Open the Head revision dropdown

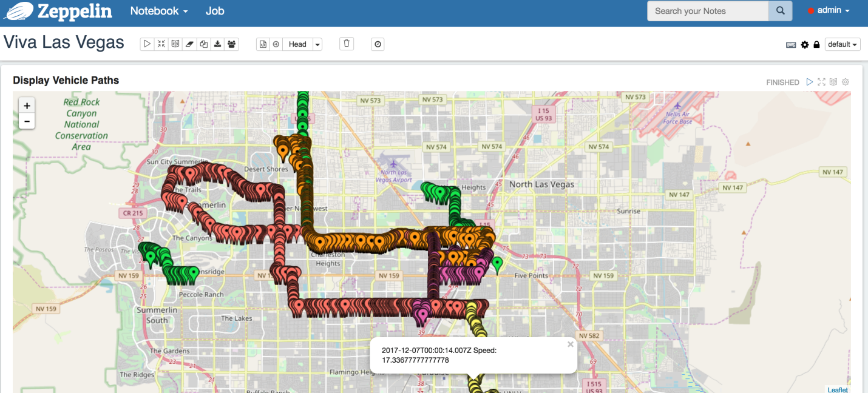317,44
